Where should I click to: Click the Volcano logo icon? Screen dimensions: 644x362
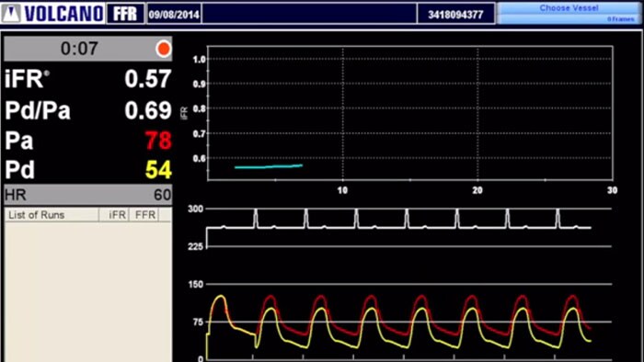[11, 14]
